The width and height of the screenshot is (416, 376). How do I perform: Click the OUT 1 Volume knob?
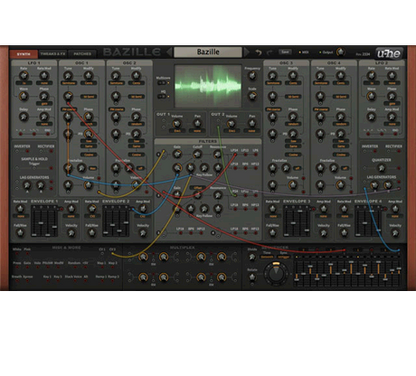177,124
